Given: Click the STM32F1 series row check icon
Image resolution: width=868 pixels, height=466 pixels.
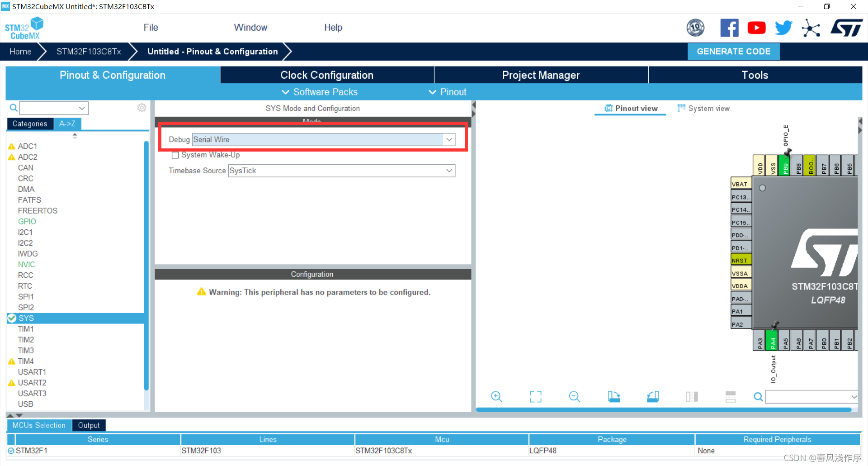Looking at the screenshot, I should 11,451.
